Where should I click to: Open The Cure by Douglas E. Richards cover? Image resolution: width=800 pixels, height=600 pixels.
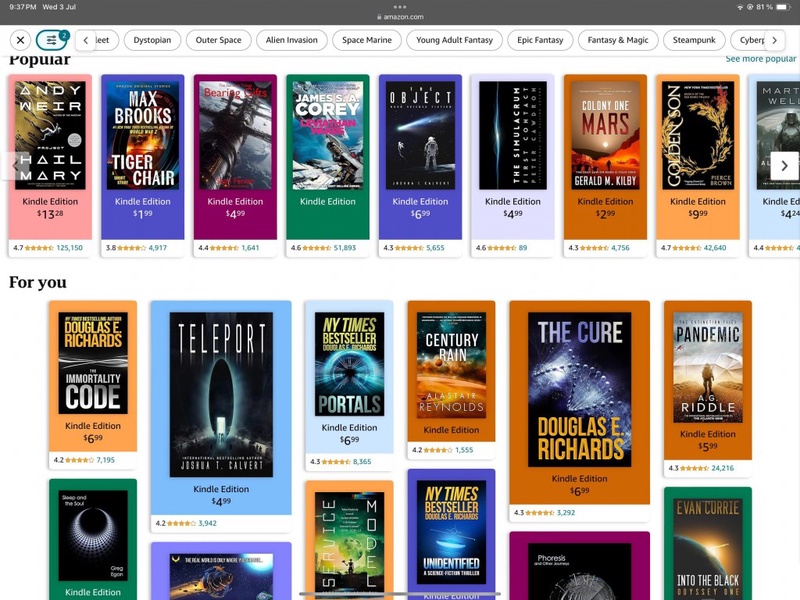[x=580, y=389]
